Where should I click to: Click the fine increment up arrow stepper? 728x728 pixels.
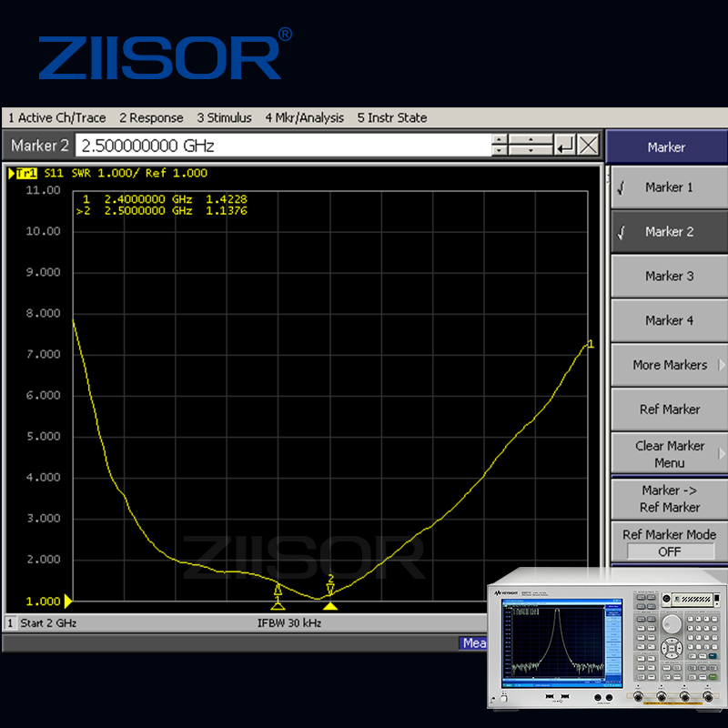pyautogui.click(x=498, y=138)
